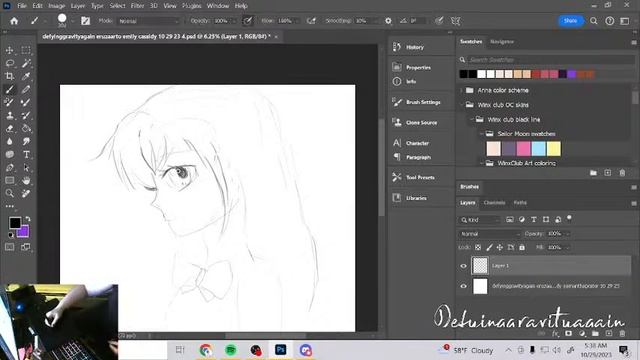
Task: Open the Clone Source panel
Action: (x=421, y=123)
